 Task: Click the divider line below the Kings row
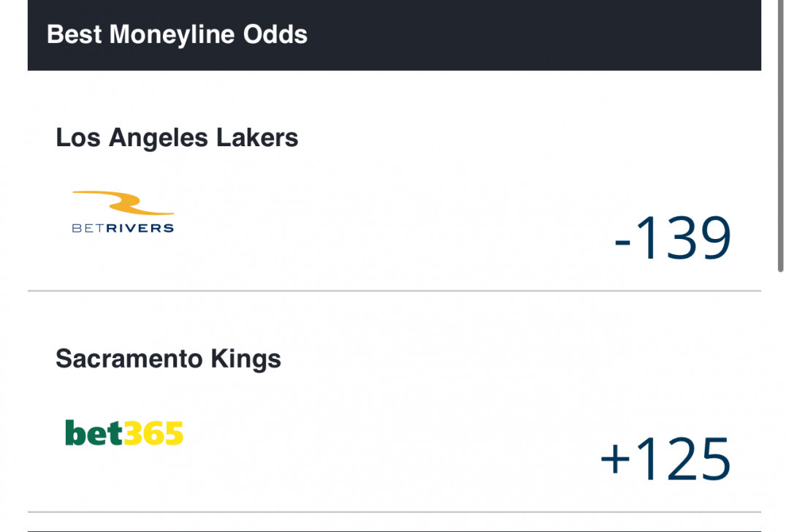click(x=394, y=512)
